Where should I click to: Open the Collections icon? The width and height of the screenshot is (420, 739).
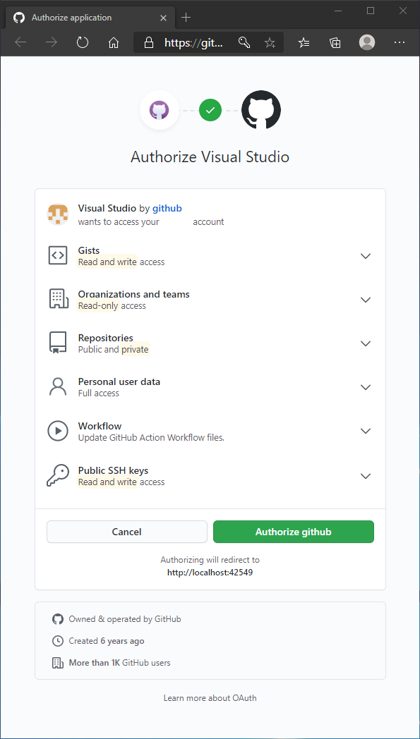(335, 43)
